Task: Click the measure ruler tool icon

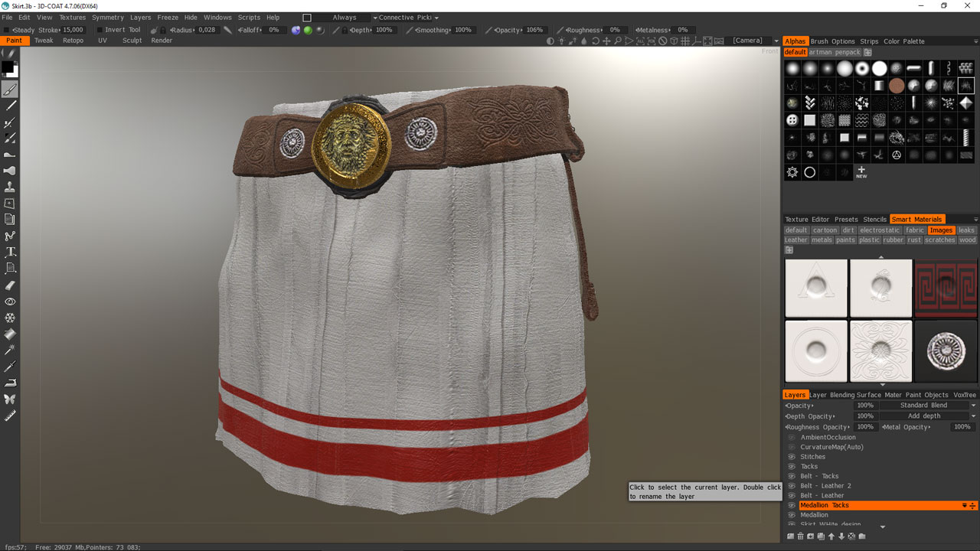Action: point(10,416)
